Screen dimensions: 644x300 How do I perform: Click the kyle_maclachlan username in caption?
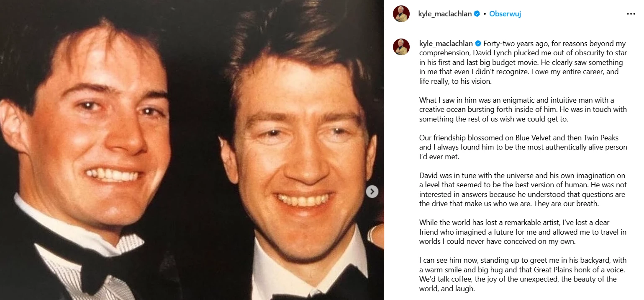click(x=446, y=44)
